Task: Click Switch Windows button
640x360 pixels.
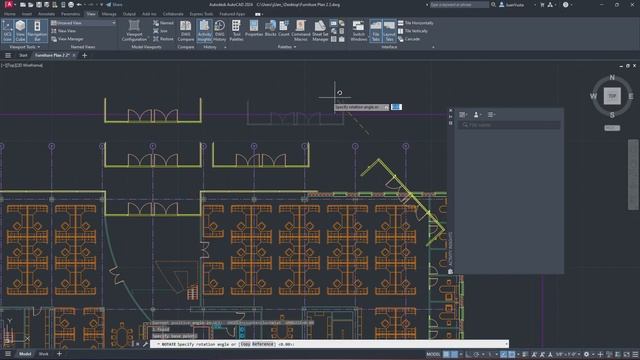Action: pyautogui.click(x=358, y=31)
